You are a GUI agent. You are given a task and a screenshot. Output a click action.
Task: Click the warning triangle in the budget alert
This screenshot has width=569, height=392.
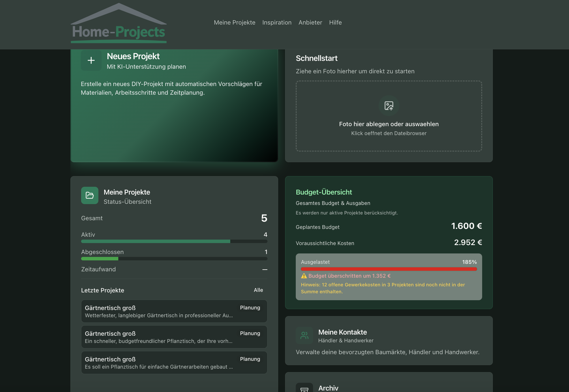[x=304, y=276]
